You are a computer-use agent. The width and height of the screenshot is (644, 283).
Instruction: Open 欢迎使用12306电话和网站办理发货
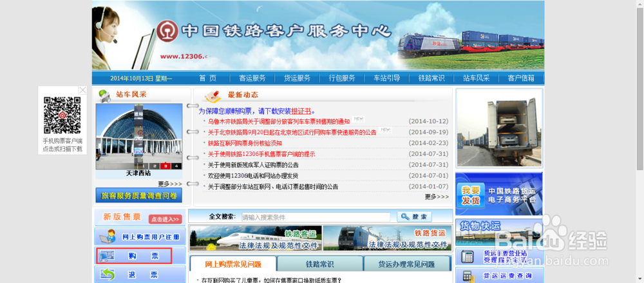point(253,175)
